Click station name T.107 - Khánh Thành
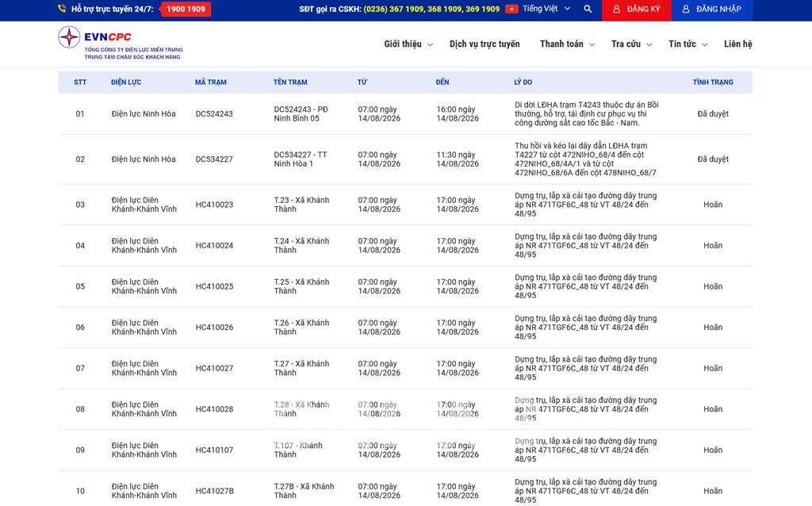This screenshot has width=812, height=506. pyautogui.click(x=298, y=450)
